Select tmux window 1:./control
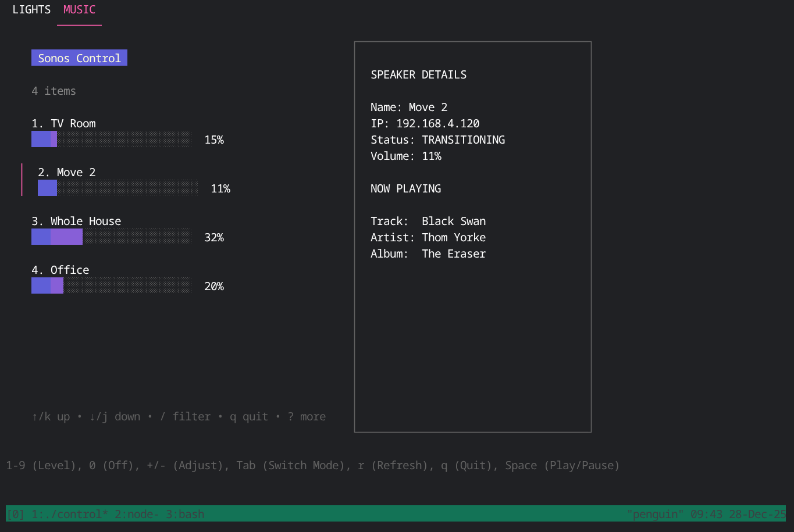The image size is (794, 532). tap(70, 514)
